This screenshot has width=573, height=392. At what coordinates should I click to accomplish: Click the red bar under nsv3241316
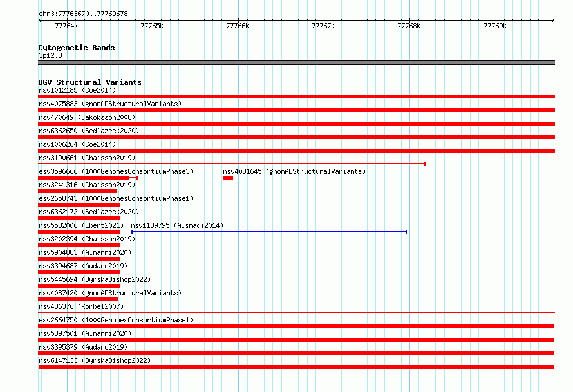tap(77, 191)
